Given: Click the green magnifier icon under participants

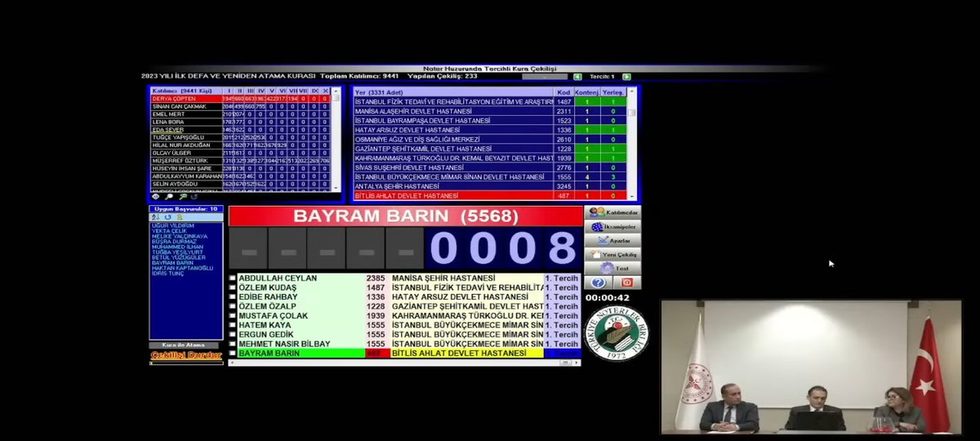Looking at the screenshot, I should 183,197.
